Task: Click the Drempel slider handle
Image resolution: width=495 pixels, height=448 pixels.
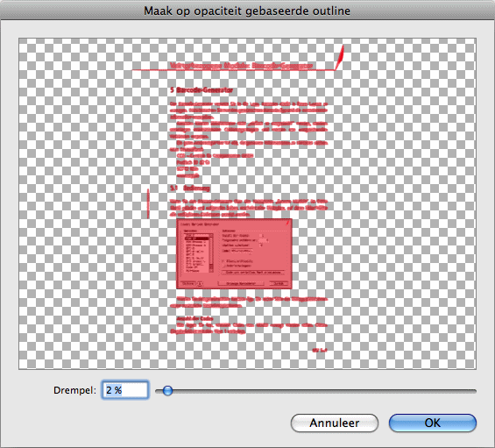Action: point(167,390)
